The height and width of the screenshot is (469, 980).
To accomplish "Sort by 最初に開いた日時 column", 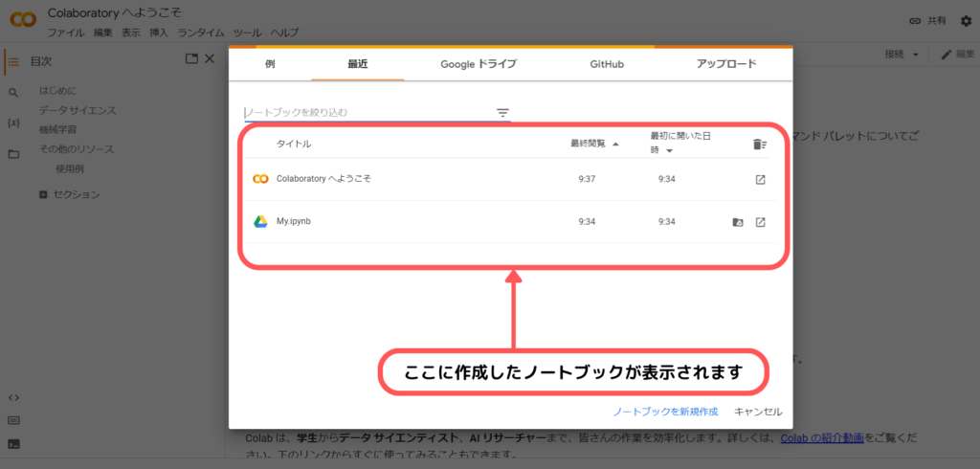I will coord(681,144).
